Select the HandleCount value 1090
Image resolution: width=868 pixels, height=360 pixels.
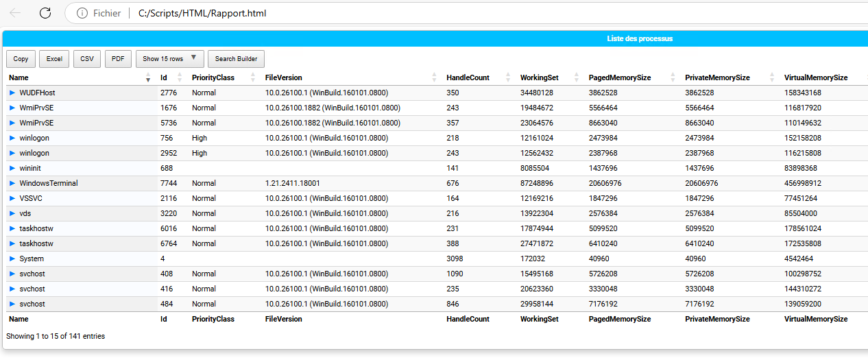pos(455,274)
